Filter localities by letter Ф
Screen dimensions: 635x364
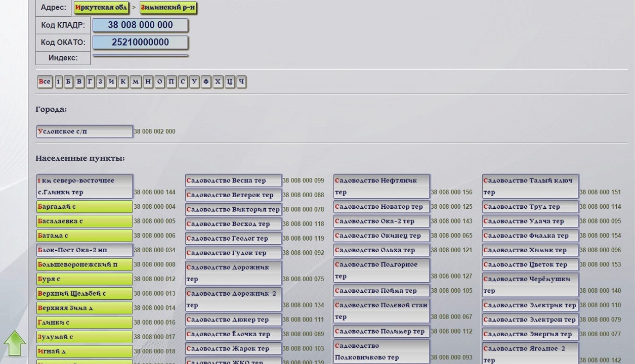(x=206, y=82)
